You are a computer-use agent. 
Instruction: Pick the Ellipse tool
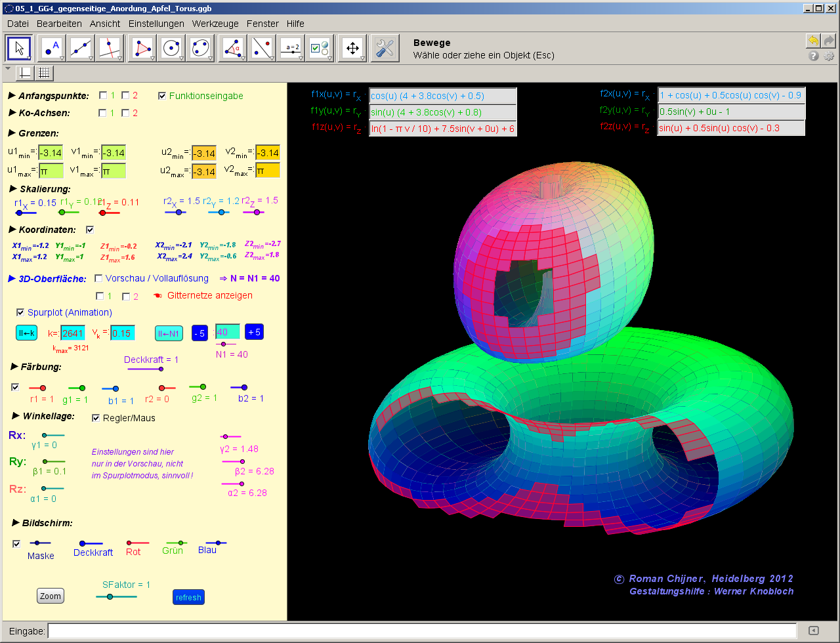[x=200, y=49]
